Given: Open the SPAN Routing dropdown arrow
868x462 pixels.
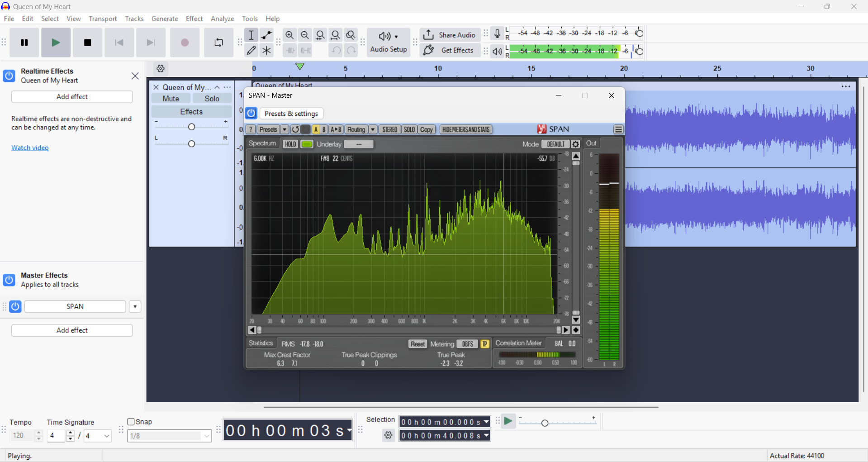Looking at the screenshot, I should click(x=373, y=129).
